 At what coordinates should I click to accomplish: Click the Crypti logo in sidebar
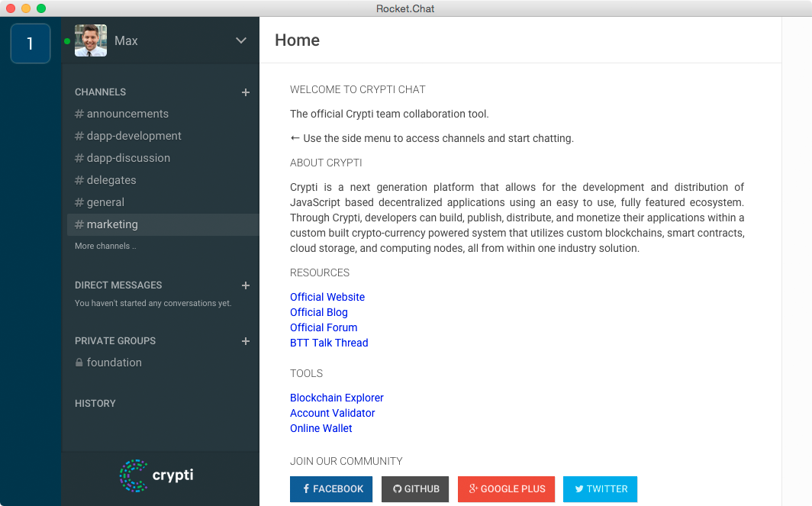point(156,475)
